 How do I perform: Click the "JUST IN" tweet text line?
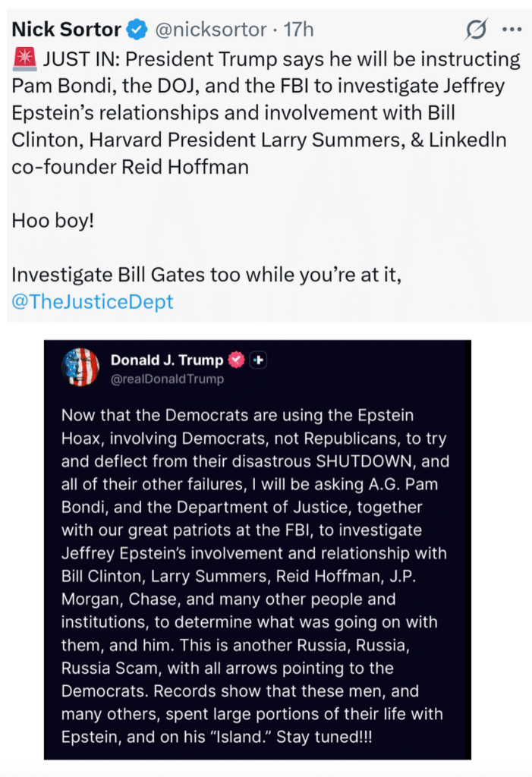pos(266,59)
